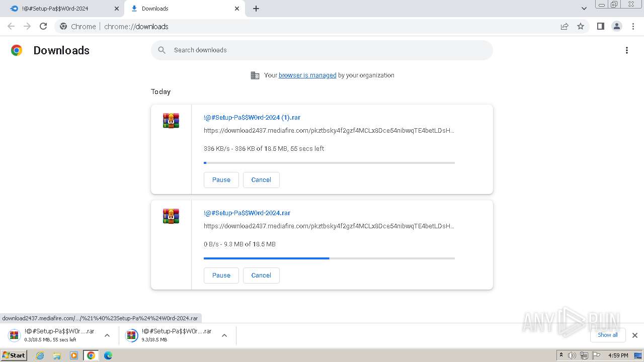Open a new tab with plus button

[x=256, y=9]
